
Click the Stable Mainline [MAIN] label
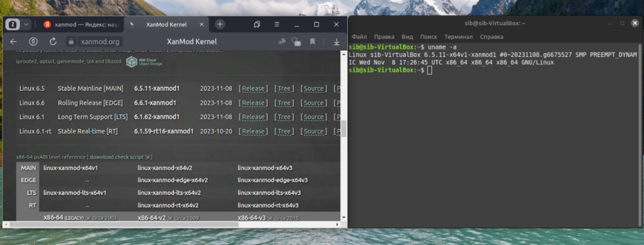click(x=91, y=88)
